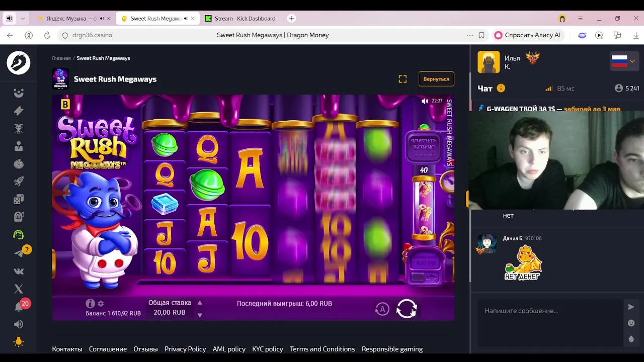Open the browser video player icon

(x=599, y=35)
